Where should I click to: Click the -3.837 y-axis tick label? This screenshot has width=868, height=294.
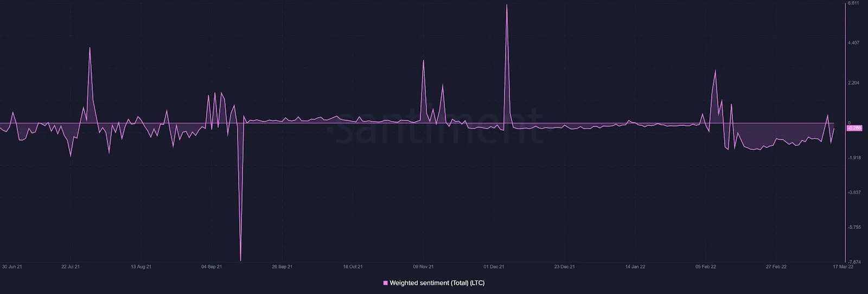[854, 193]
